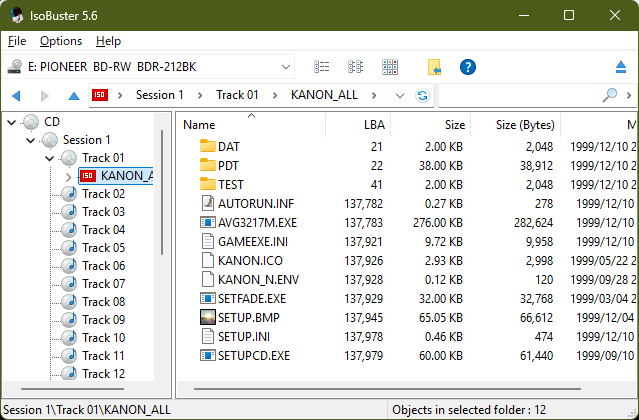Click the IsoBuster app icon in title bar
This screenshot has width=639, height=420.
click(17, 15)
